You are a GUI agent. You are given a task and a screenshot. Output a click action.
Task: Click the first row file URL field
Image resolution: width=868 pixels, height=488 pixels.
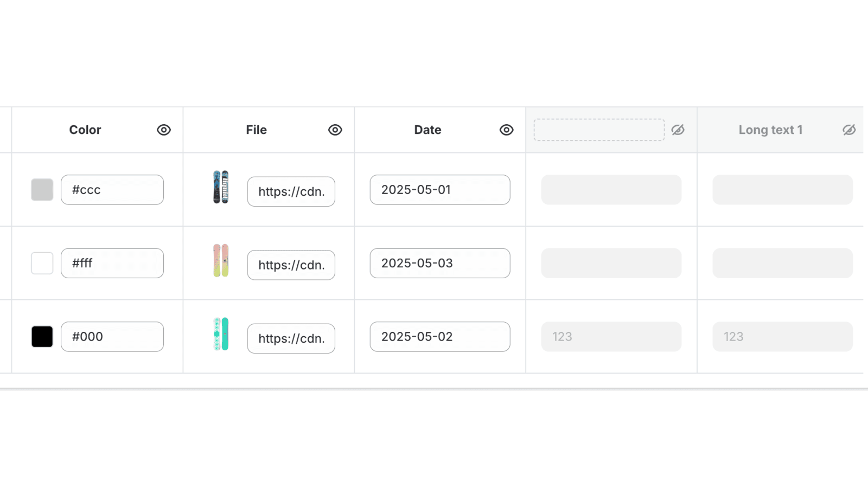tap(291, 191)
